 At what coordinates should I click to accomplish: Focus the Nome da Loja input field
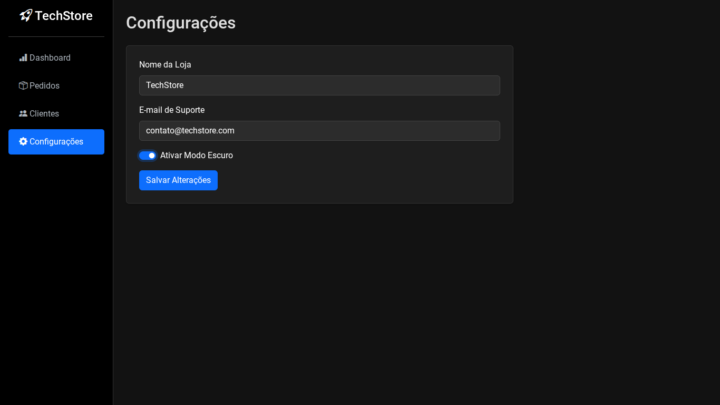(319, 85)
